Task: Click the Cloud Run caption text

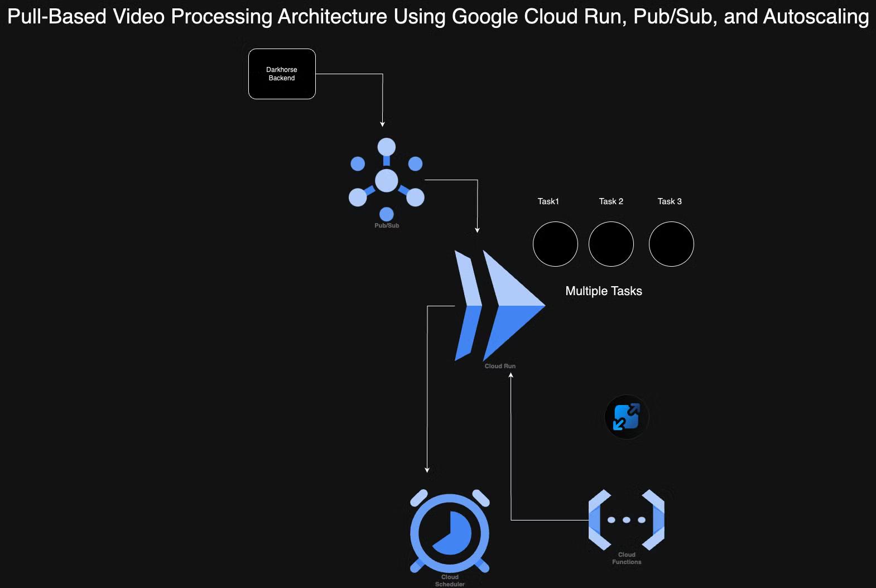Action: tap(500, 366)
